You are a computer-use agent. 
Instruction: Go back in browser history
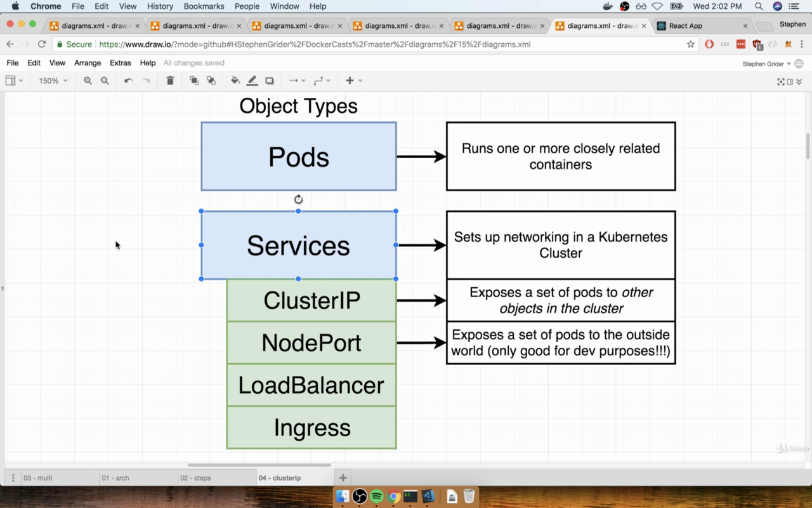pyautogui.click(x=10, y=44)
